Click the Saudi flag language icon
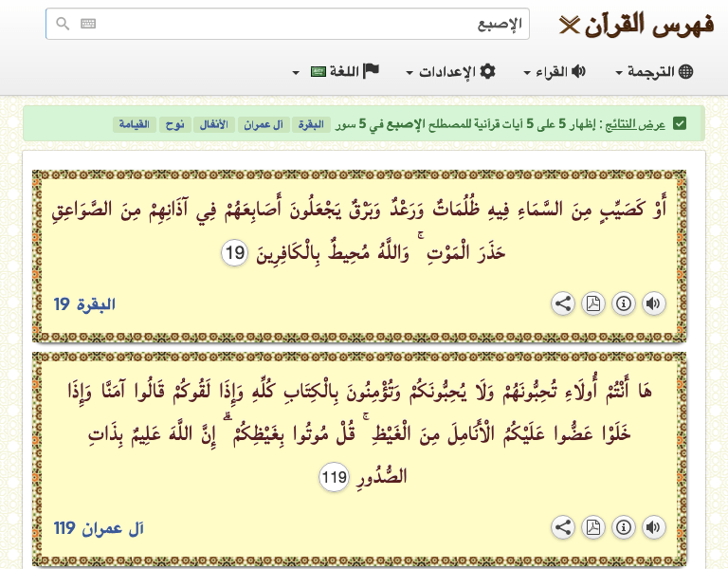Viewport: 728px width, 569px height. click(x=318, y=72)
